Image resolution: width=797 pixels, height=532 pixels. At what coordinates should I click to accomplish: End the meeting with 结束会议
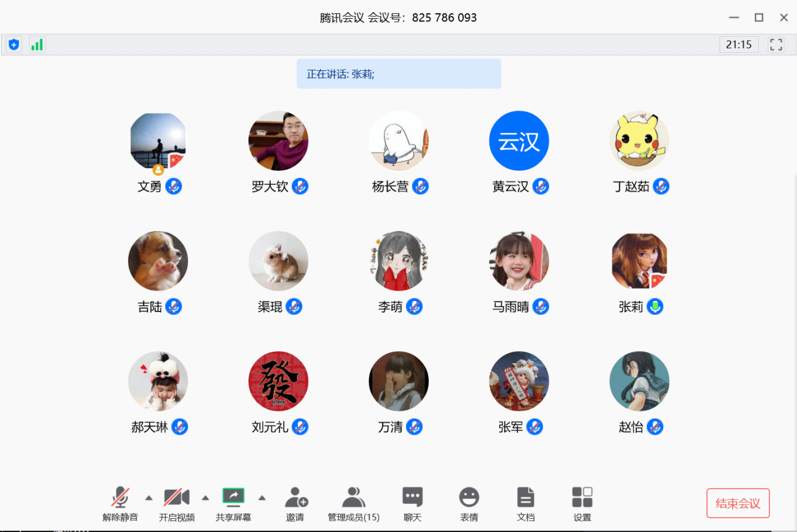pos(738,502)
